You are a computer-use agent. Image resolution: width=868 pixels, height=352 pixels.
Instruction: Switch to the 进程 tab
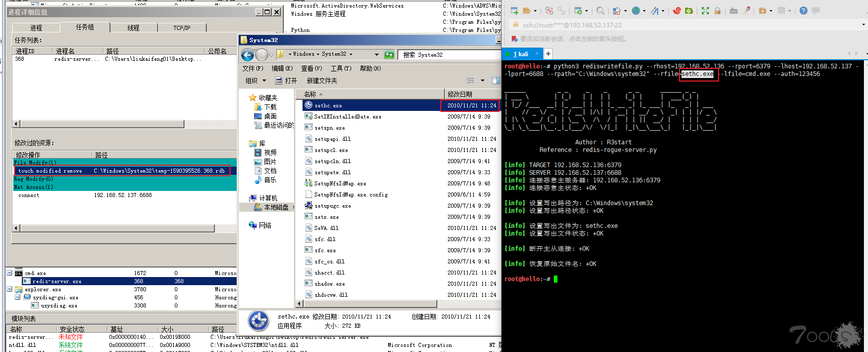(x=36, y=28)
